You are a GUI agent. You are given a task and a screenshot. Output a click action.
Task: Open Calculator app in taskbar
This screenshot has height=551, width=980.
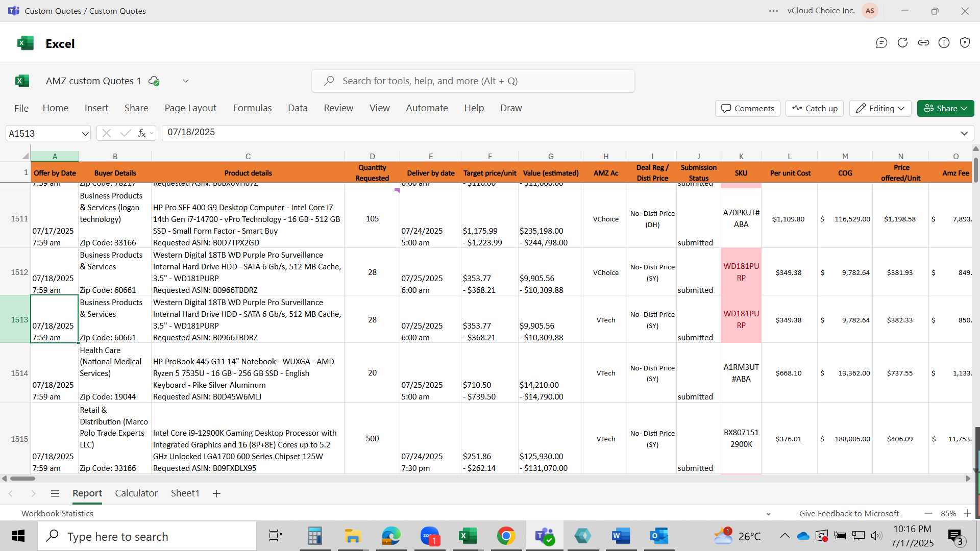[314, 536]
